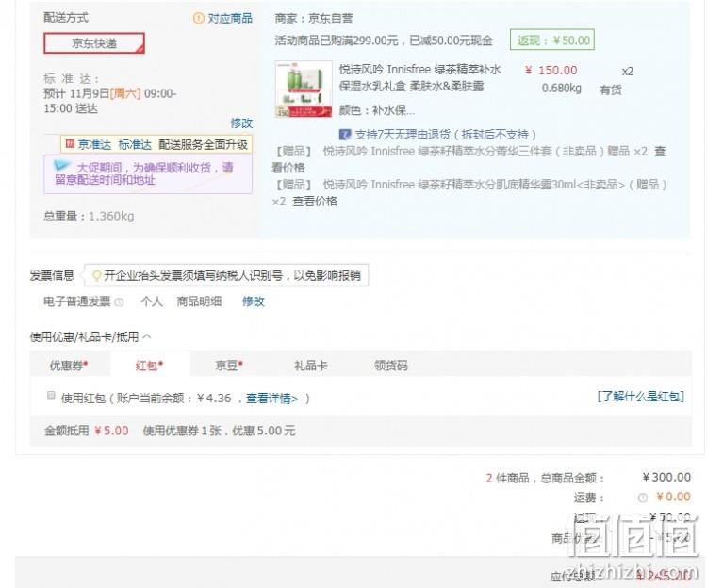Screen dimensions: 707x588
Task: Switch to the 优惠券 tab
Action: (69, 365)
